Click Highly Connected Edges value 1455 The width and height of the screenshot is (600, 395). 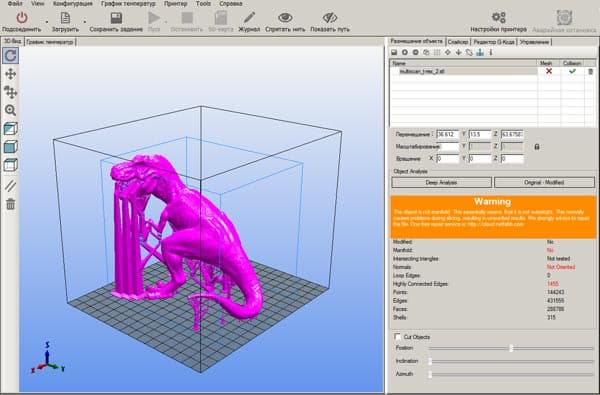pyautogui.click(x=552, y=284)
